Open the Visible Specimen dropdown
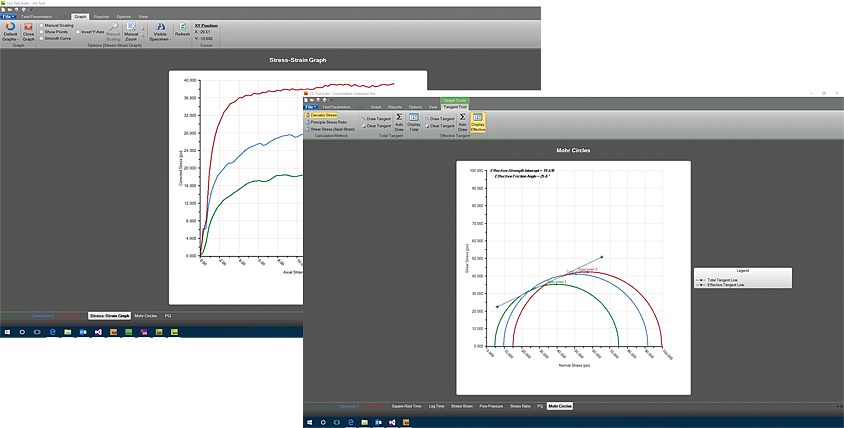Viewport: 844px width, 428px height. pyautogui.click(x=160, y=32)
